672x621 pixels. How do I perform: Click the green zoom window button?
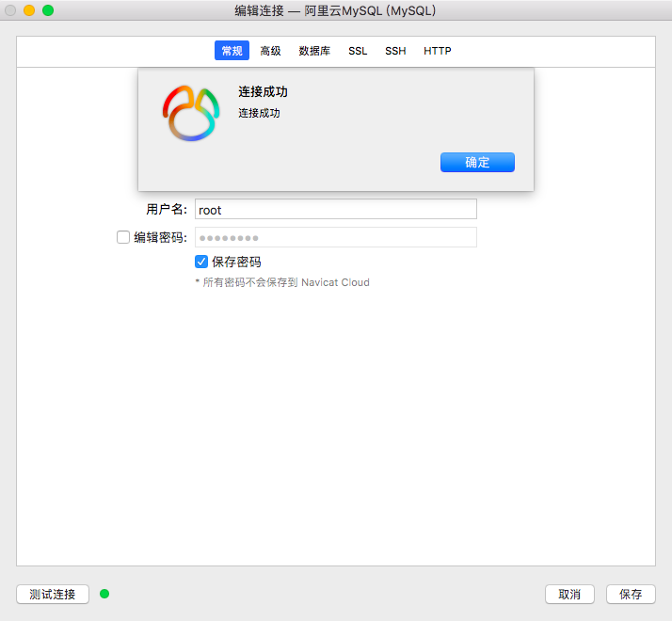(48, 10)
